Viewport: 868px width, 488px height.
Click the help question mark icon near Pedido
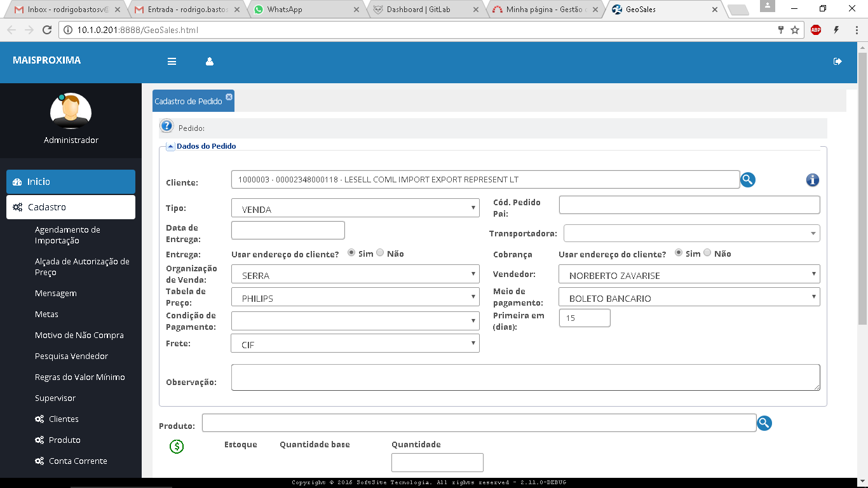coord(166,127)
